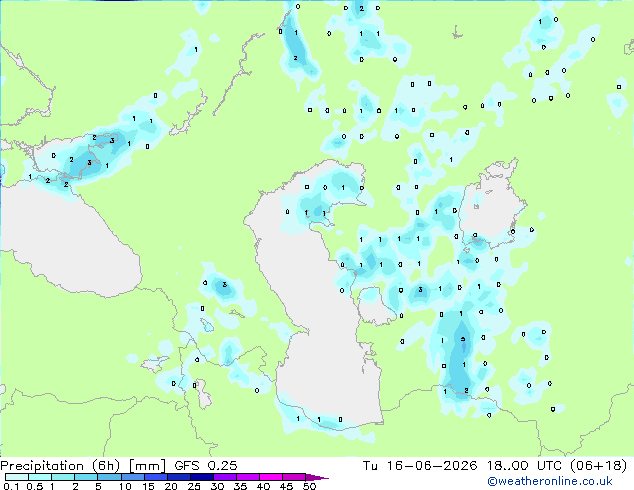Image resolution: width=634 pixels, height=490 pixels.
Task: Click the Aral Sea on the map
Action: 491,206
